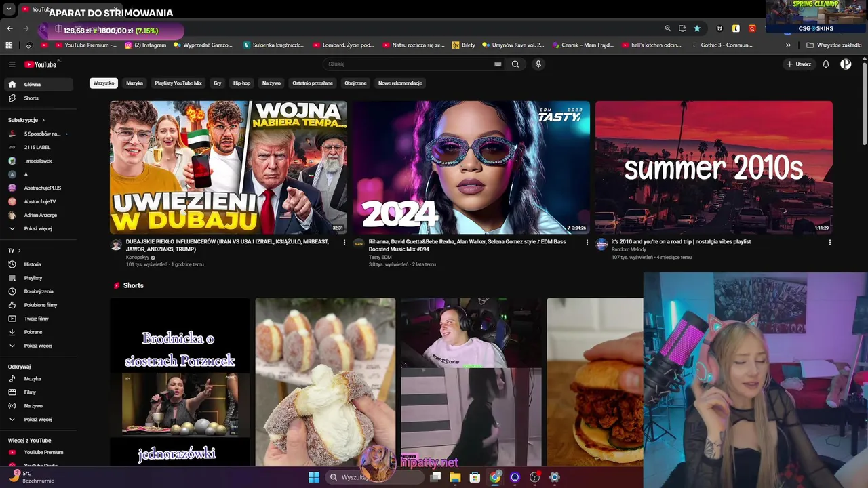Open YouTube Premium in sidebar
The height and width of the screenshot is (488, 868).
tap(38, 452)
